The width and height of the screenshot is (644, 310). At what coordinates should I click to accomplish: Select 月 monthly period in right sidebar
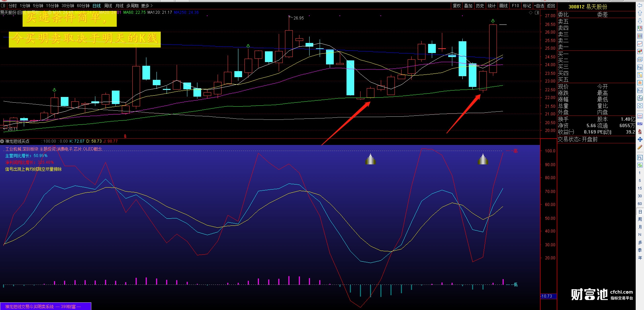pyautogui.click(x=640, y=227)
